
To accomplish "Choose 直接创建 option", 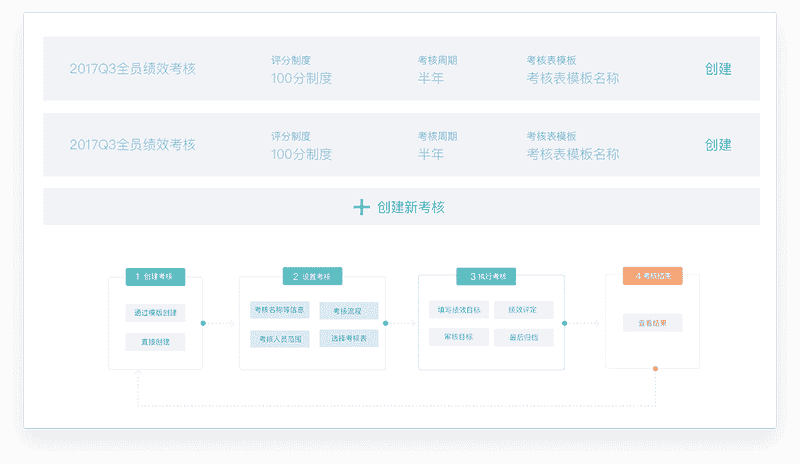I will coord(155,341).
